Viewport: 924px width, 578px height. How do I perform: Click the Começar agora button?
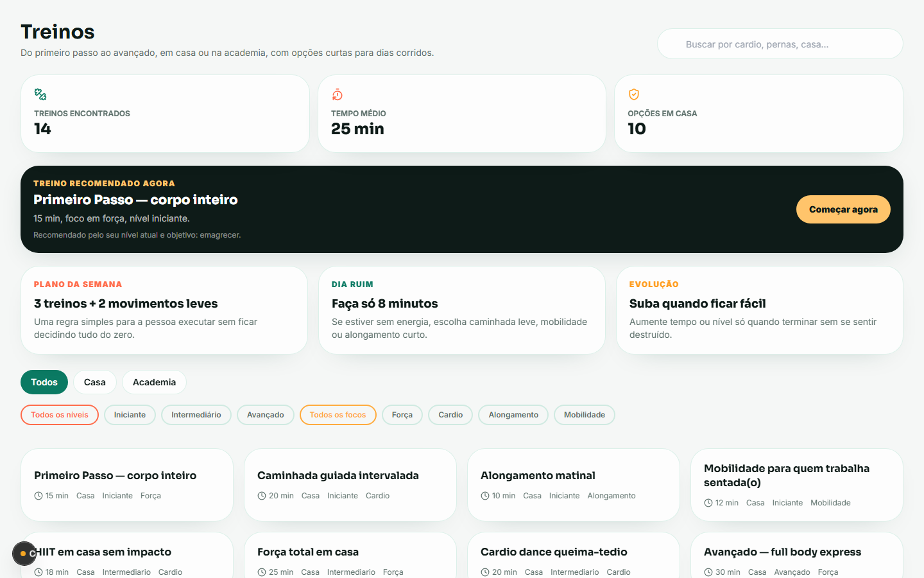point(843,209)
